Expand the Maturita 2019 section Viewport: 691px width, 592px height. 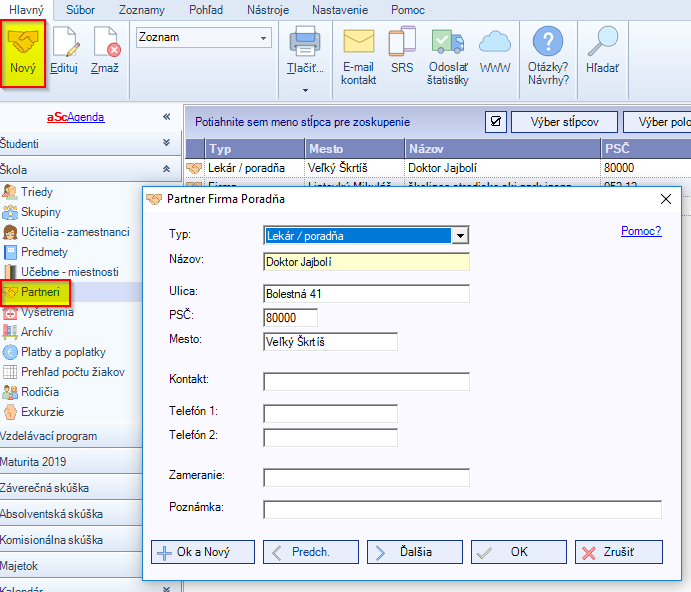tap(71, 462)
